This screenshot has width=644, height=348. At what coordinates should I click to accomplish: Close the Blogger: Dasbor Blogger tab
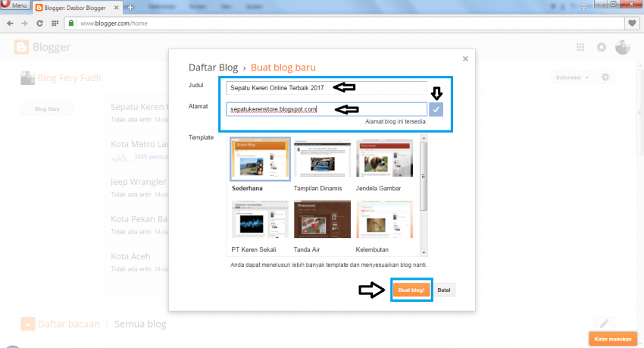tap(116, 8)
